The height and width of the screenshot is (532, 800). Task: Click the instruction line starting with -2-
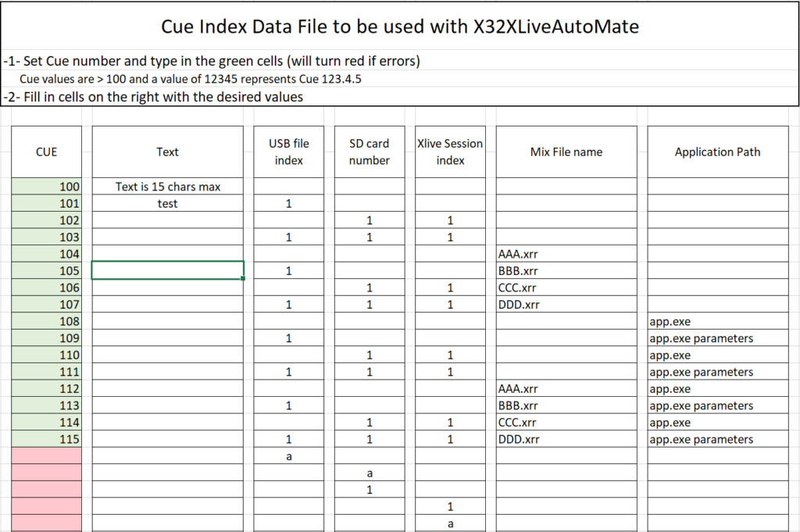[x=153, y=97]
